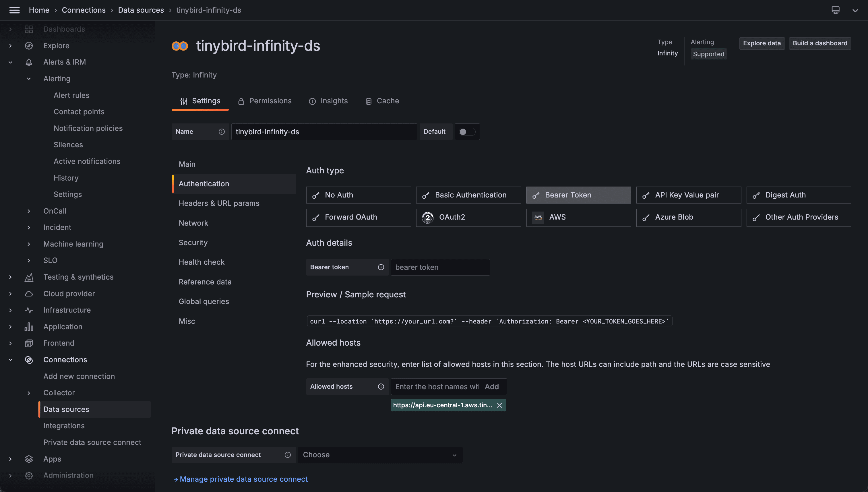This screenshot has width=868, height=492.
Task: Open the hamburger navigation menu
Action: point(14,10)
